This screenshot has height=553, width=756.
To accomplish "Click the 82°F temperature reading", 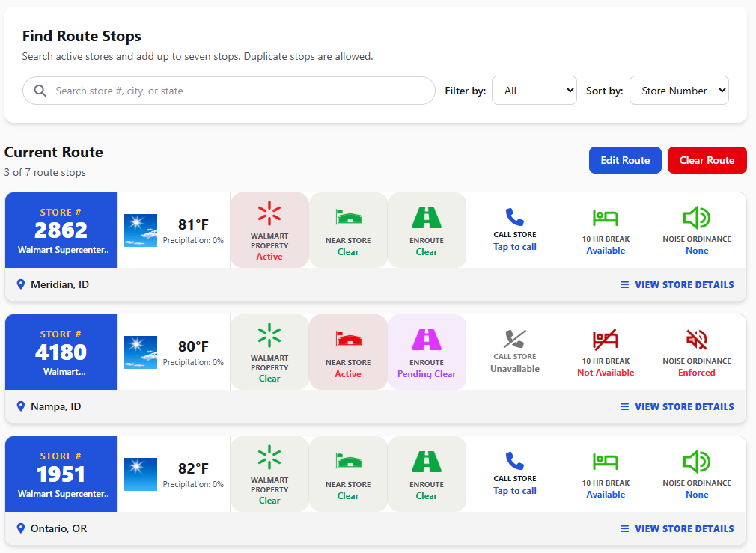I will [x=193, y=468].
